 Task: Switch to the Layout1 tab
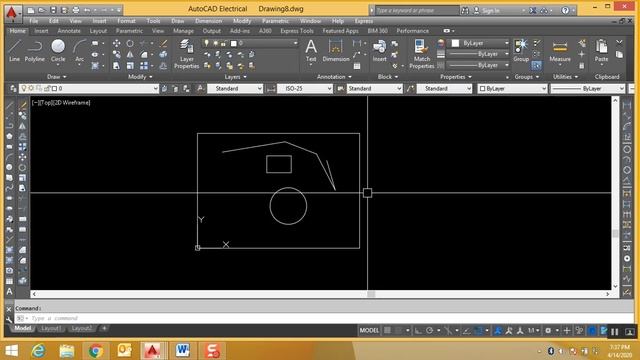[x=51, y=328]
